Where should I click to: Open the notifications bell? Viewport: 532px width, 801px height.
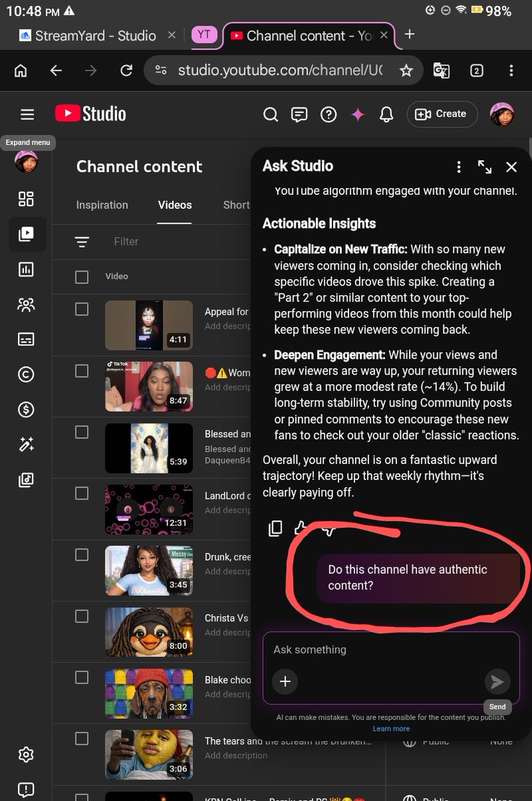[386, 115]
